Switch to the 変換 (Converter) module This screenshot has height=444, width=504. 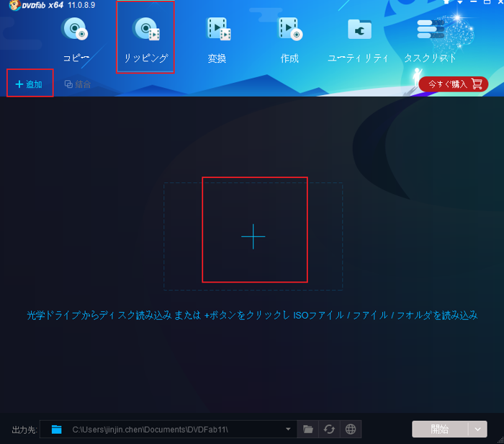tap(217, 40)
